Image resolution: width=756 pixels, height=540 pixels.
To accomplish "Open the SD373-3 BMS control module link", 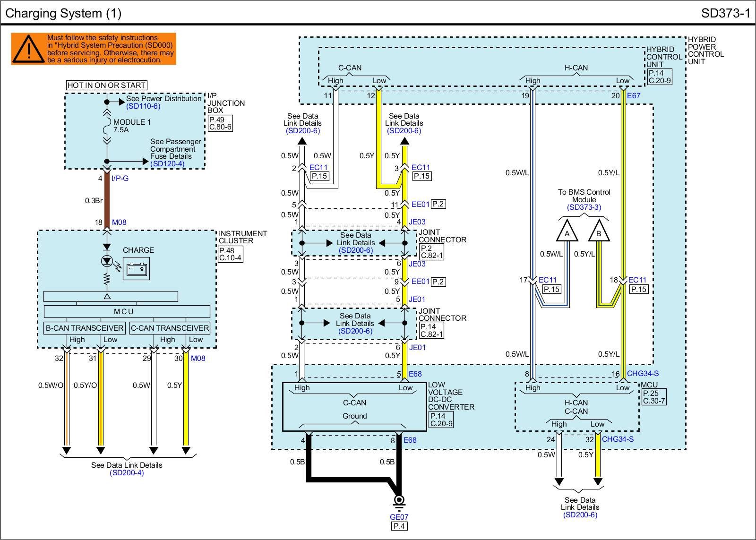I will (x=584, y=207).
